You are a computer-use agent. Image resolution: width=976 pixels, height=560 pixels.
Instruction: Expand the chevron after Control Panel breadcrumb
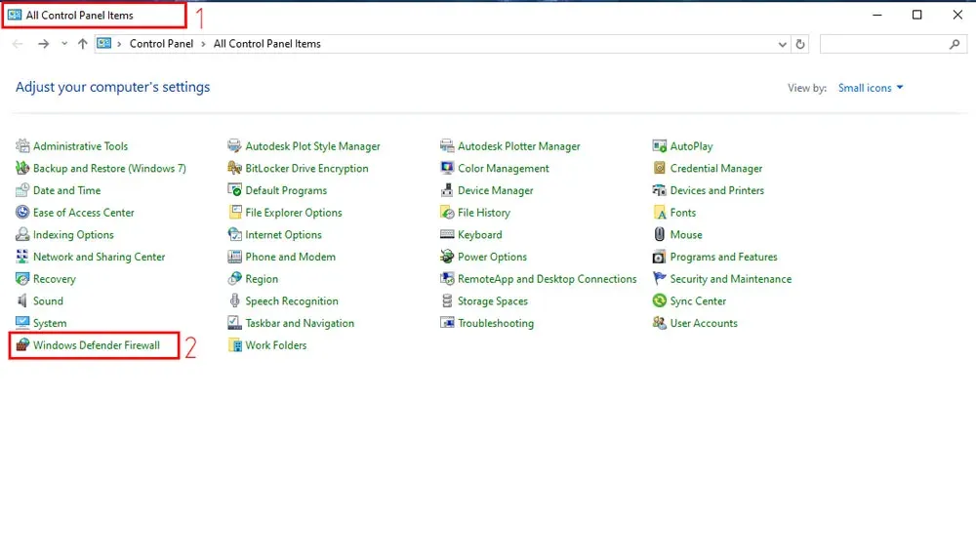tap(203, 44)
